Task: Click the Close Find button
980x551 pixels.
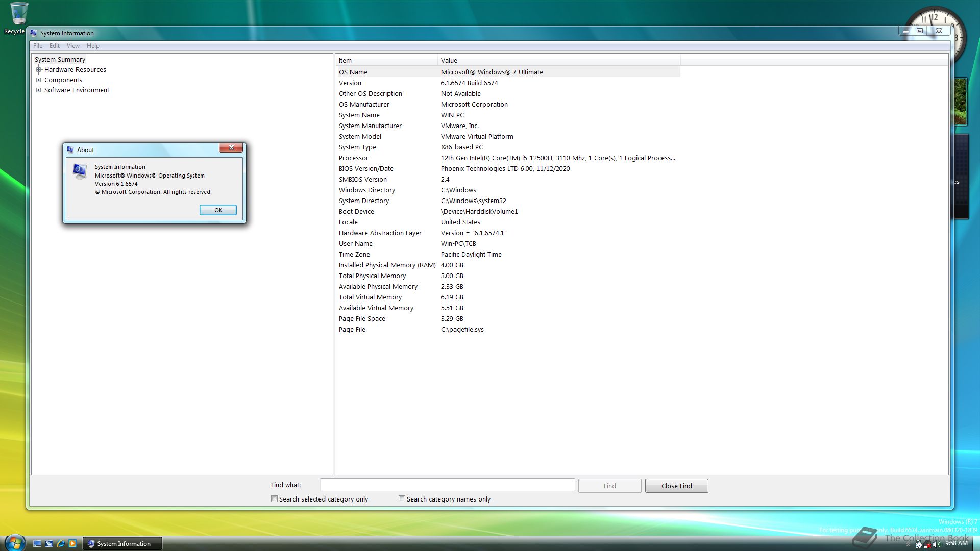Action: tap(677, 486)
